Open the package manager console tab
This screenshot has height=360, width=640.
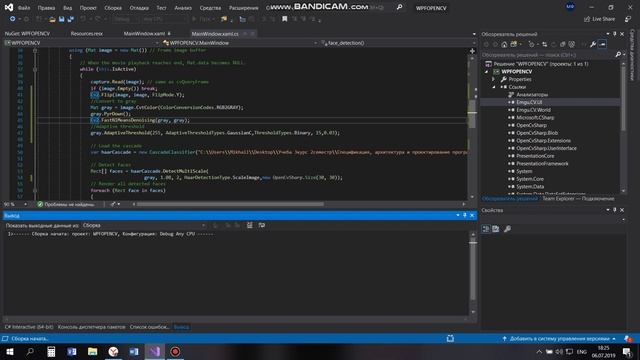tap(91, 327)
